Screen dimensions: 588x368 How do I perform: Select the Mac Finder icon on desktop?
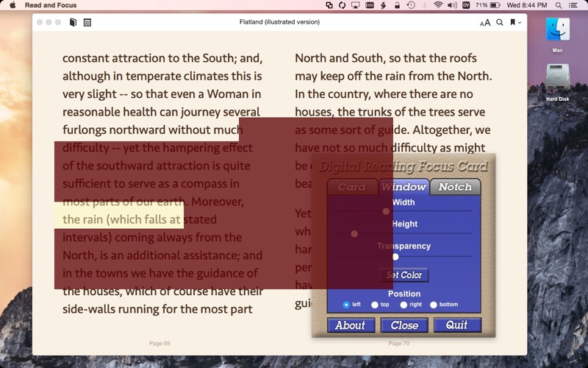pos(557,29)
